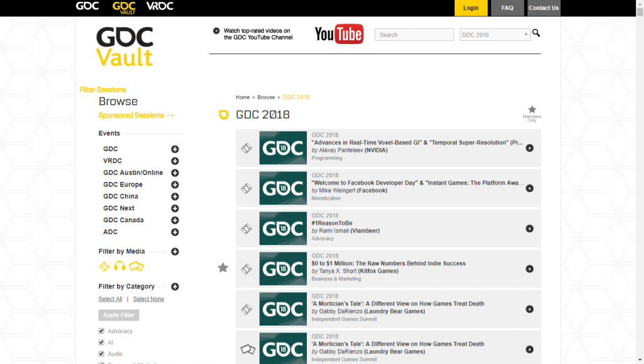Play the Mortician's Tale video session

coord(530,309)
